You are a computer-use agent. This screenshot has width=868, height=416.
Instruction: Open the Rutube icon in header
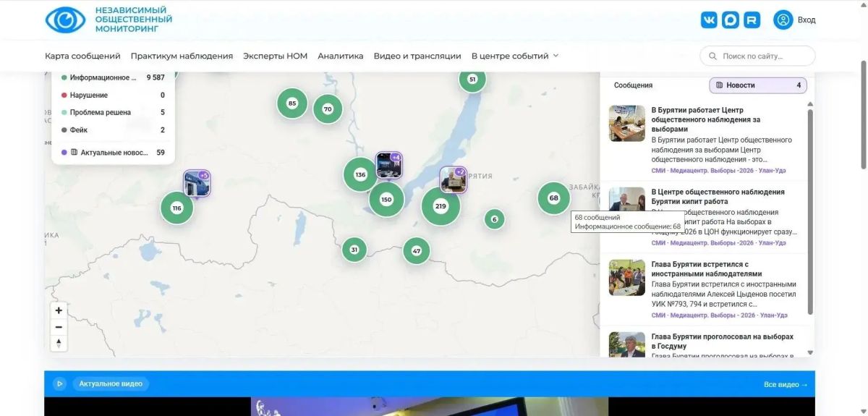[x=752, y=20]
